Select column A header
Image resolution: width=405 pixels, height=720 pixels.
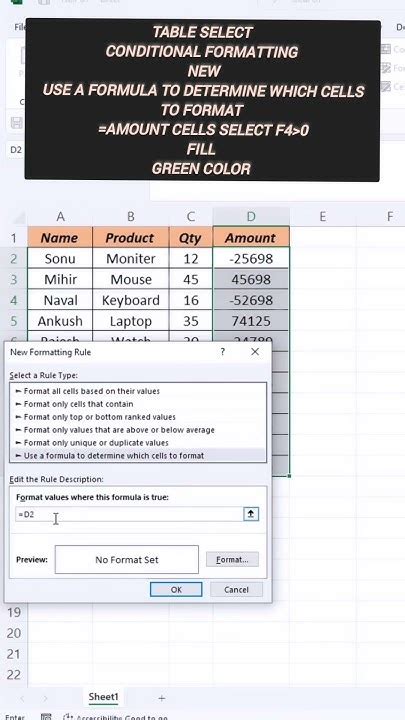60,216
